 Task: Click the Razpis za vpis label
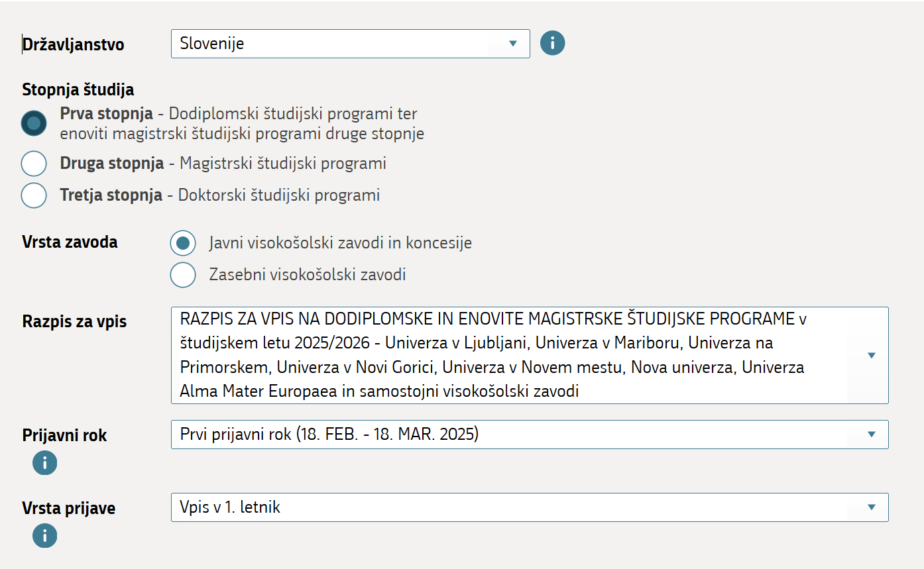pos(74,322)
